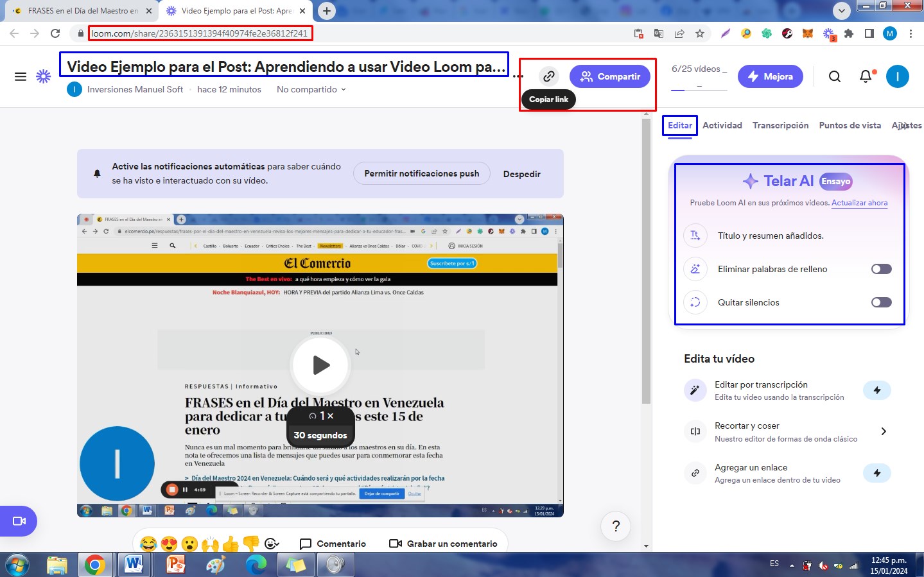Turn on Quitar silencios switch
Screen dimensions: 924x577
[881, 302]
